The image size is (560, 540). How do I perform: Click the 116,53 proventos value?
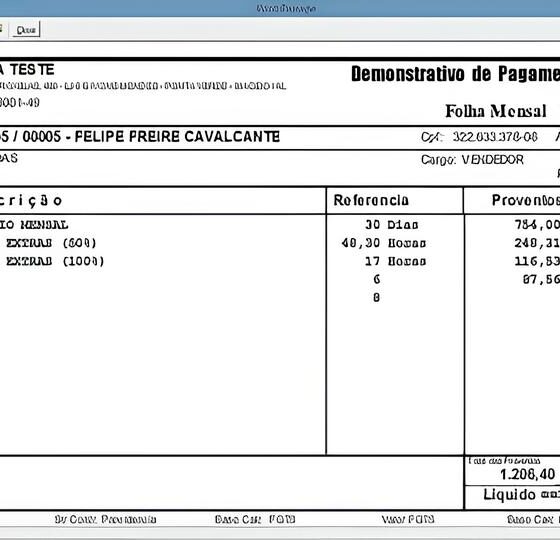coord(537,261)
